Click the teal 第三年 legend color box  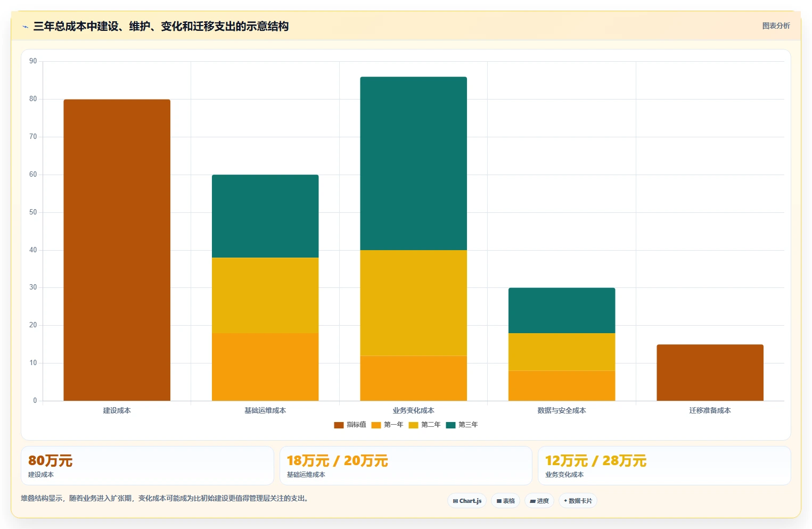[450, 425]
